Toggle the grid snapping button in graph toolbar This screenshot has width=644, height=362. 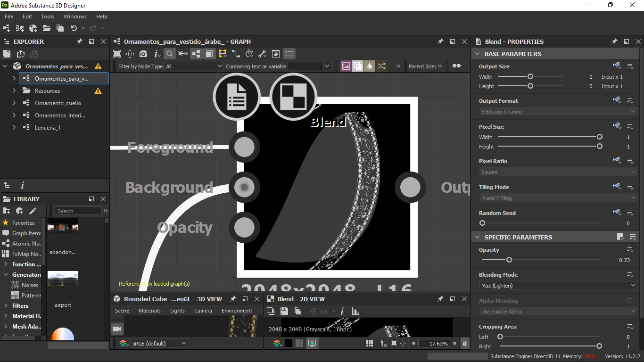[289, 54]
